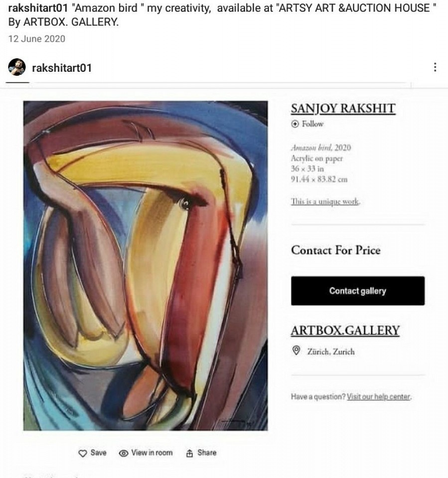Click the This is a unique work link
The image size is (448, 478).
click(x=325, y=202)
